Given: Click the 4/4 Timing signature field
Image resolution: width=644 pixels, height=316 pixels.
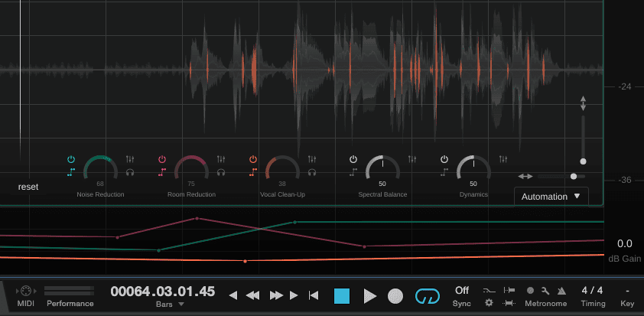Looking at the screenshot, I should pyautogui.click(x=591, y=291).
